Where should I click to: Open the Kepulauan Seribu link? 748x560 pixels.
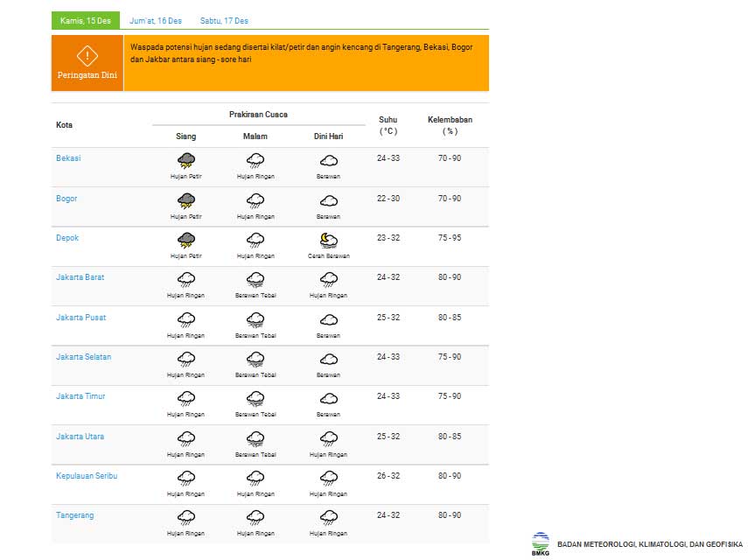[87, 476]
